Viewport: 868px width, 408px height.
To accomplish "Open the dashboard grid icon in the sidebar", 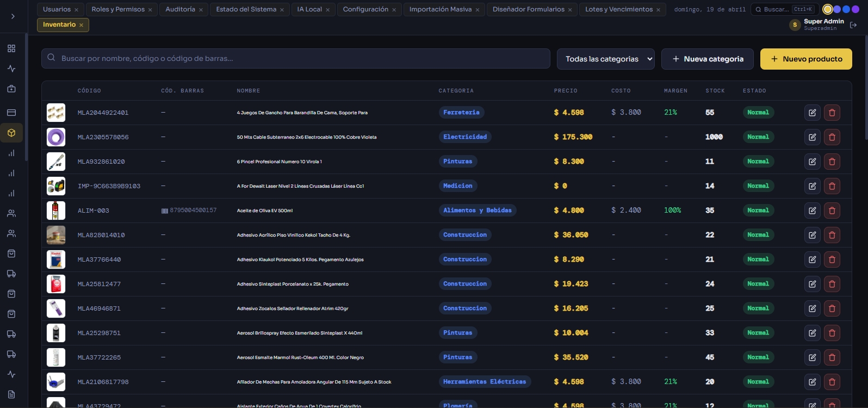I will click(11, 48).
